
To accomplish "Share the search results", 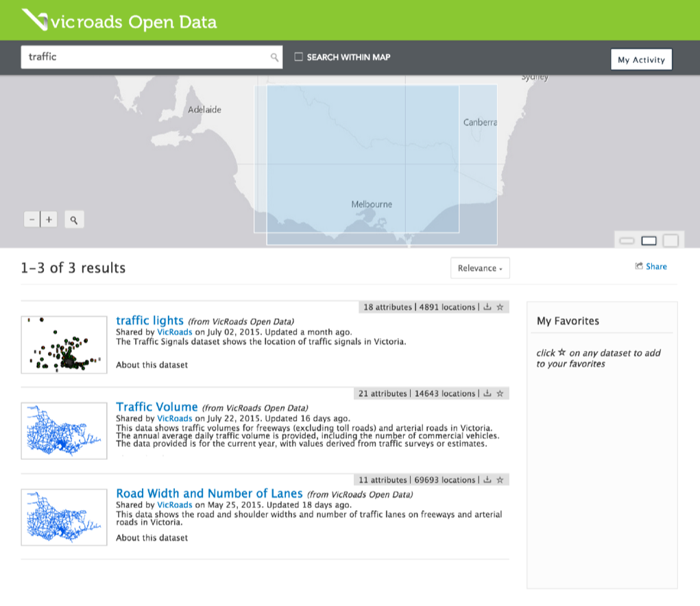I will click(x=651, y=267).
